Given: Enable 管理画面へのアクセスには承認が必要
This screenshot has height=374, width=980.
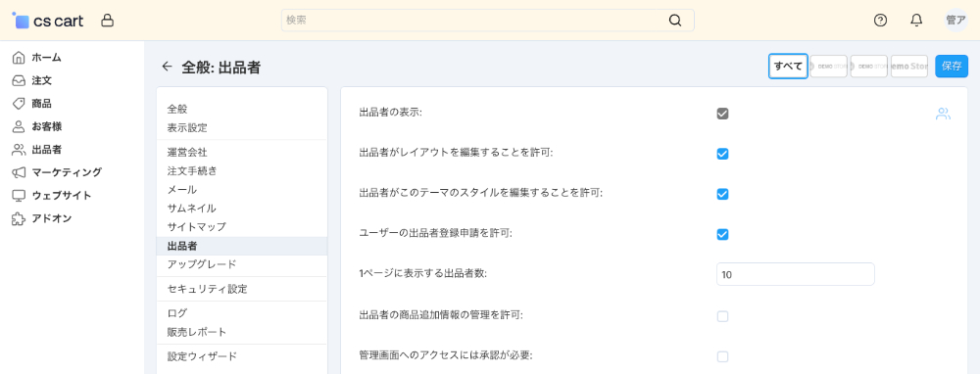Looking at the screenshot, I should click(722, 356).
